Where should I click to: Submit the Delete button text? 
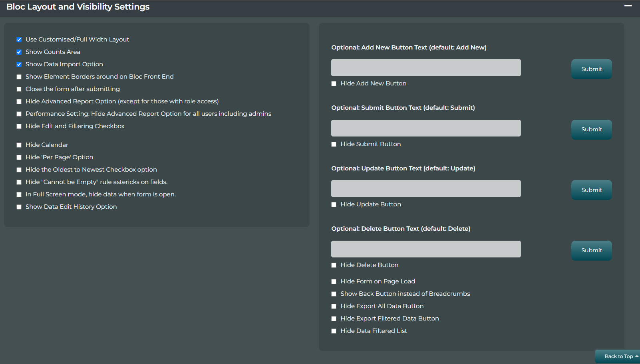point(591,250)
